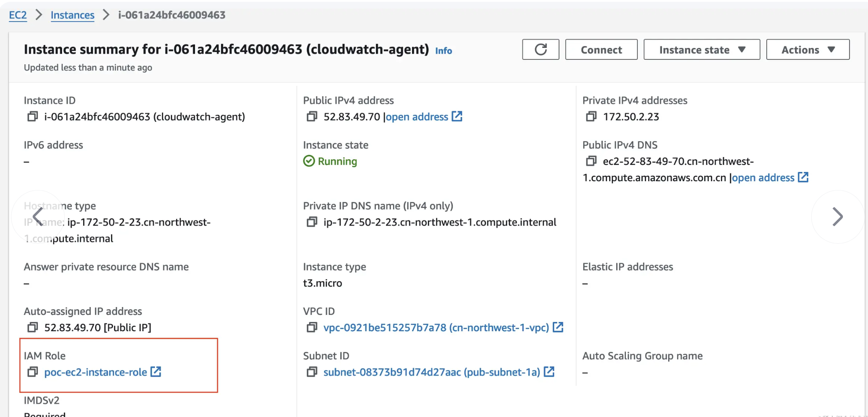Go to previous slide with left chevron
868x417 pixels.
(x=38, y=217)
